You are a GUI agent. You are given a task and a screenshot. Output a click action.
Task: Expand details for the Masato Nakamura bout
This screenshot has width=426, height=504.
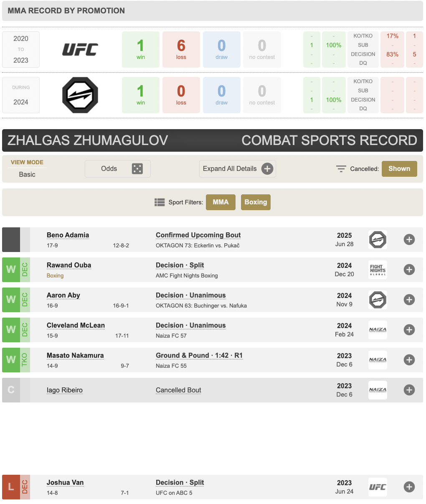pos(409,360)
